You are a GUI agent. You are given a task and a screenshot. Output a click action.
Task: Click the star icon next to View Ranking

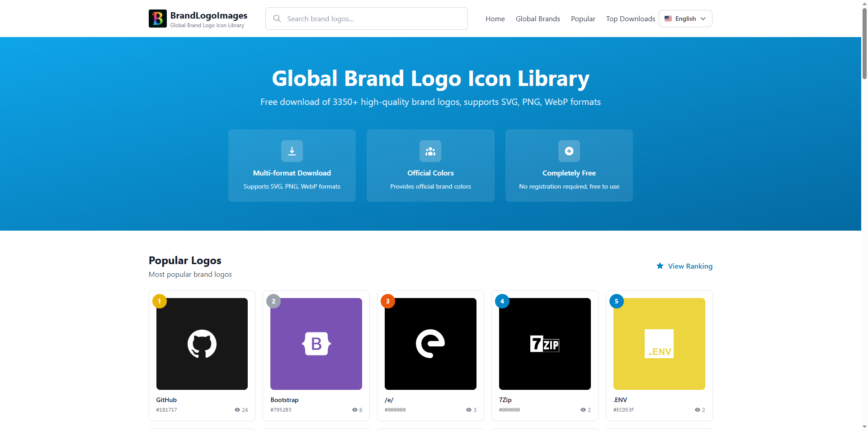(660, 266)
